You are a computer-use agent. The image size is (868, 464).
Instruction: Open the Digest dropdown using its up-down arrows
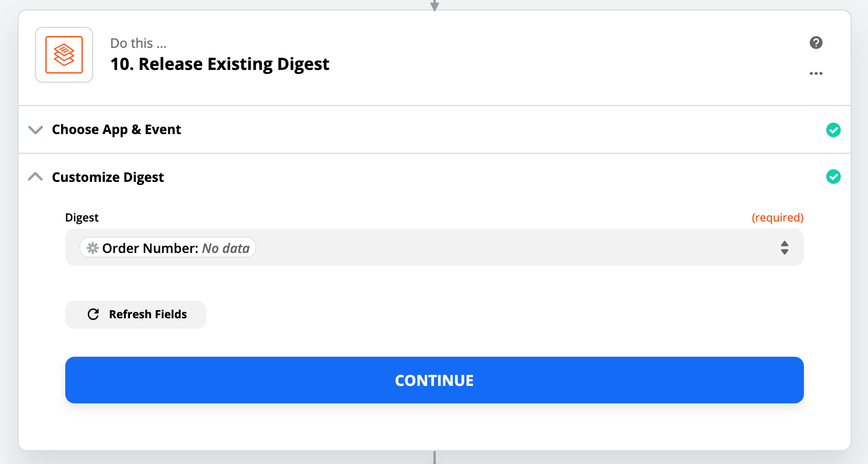pyautogui.click(x=785, y=248)
